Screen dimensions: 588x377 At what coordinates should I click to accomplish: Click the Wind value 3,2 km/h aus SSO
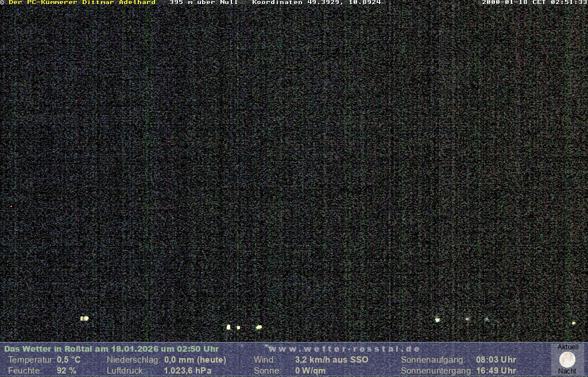(331, 360)
